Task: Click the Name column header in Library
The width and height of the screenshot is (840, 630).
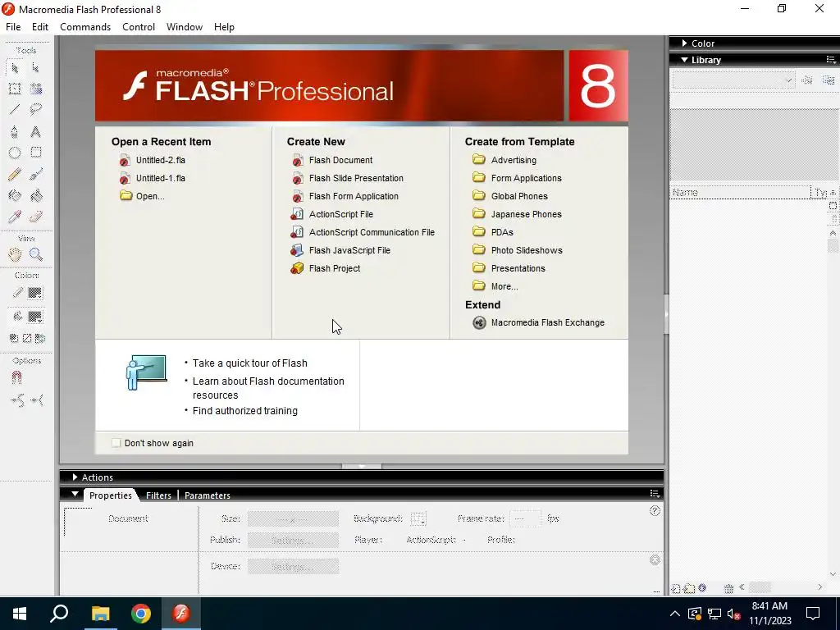Action: (741, 192)
